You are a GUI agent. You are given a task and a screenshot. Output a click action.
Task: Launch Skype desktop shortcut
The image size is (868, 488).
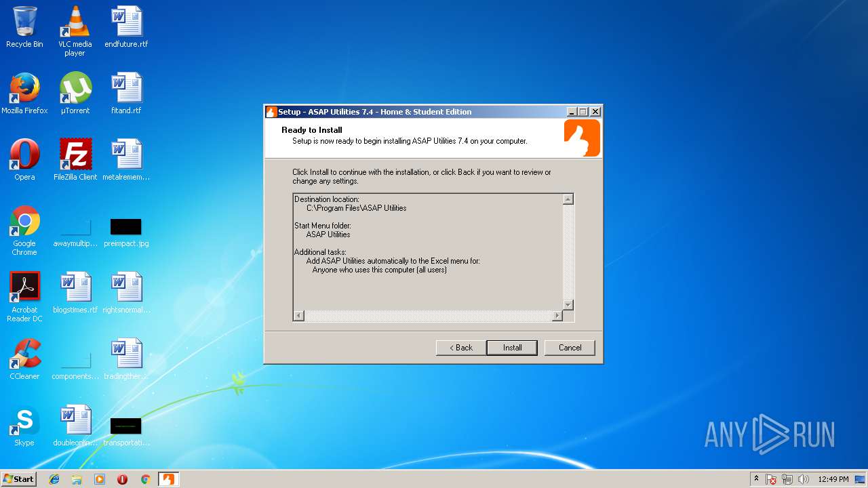[24, 426]
